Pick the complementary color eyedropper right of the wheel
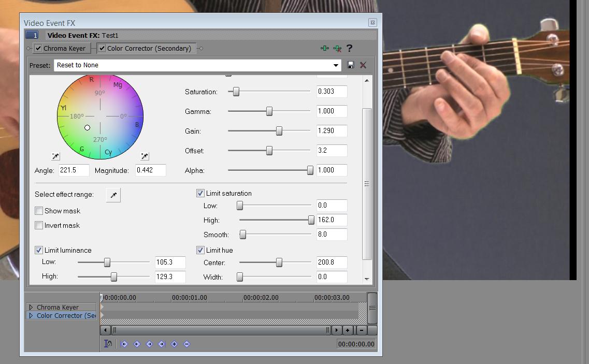 [145, 156]
